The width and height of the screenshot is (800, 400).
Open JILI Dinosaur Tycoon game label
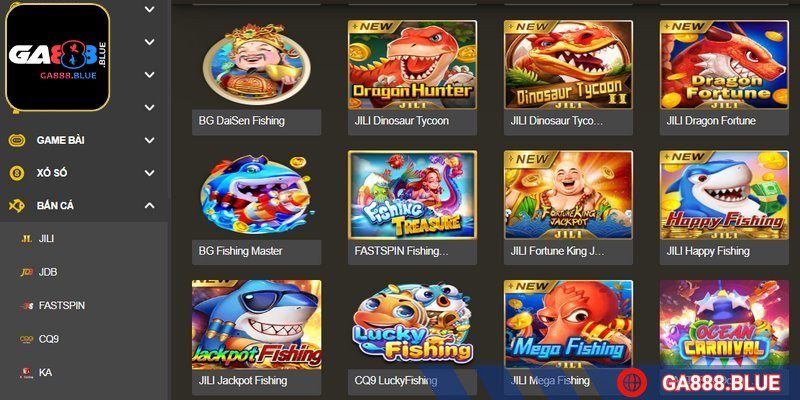point(402,121)
